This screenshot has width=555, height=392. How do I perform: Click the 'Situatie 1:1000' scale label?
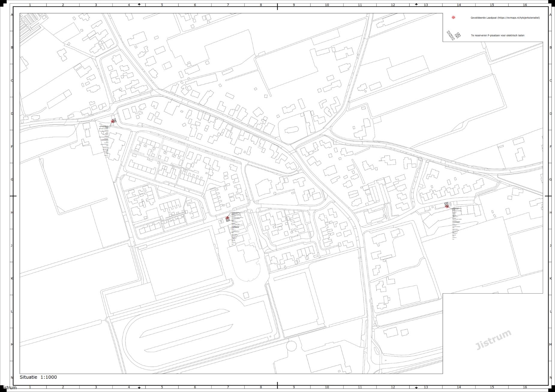click(38, 377)
